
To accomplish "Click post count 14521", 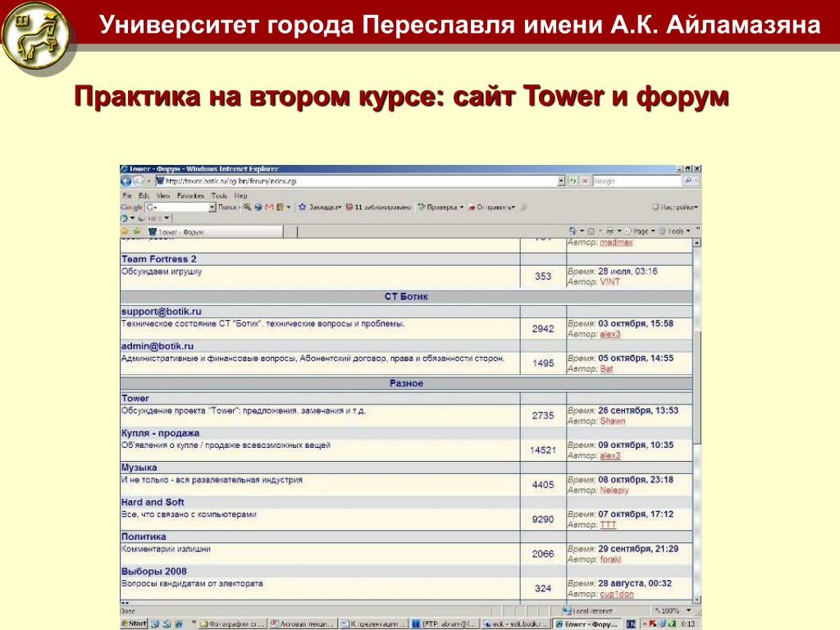I will (543, 450).
